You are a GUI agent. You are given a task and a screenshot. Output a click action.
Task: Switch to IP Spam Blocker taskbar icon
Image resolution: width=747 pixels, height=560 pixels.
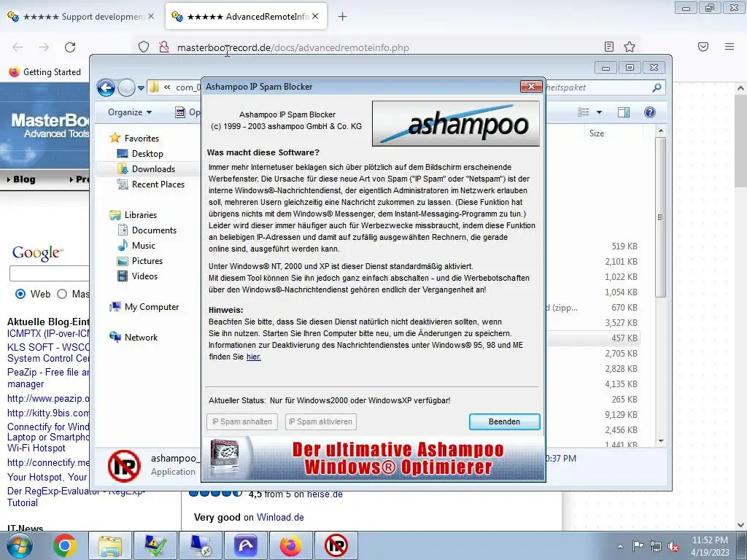pos(336,545)
